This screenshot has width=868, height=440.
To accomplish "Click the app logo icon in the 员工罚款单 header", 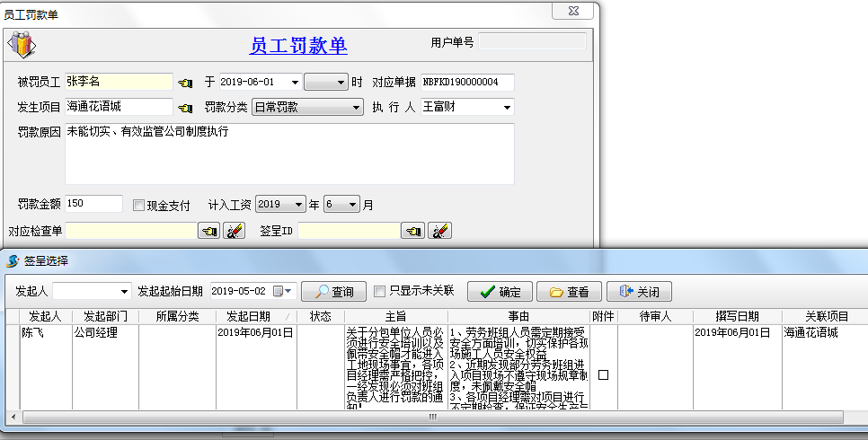I will pyautogui.click(x=22, y=45).
